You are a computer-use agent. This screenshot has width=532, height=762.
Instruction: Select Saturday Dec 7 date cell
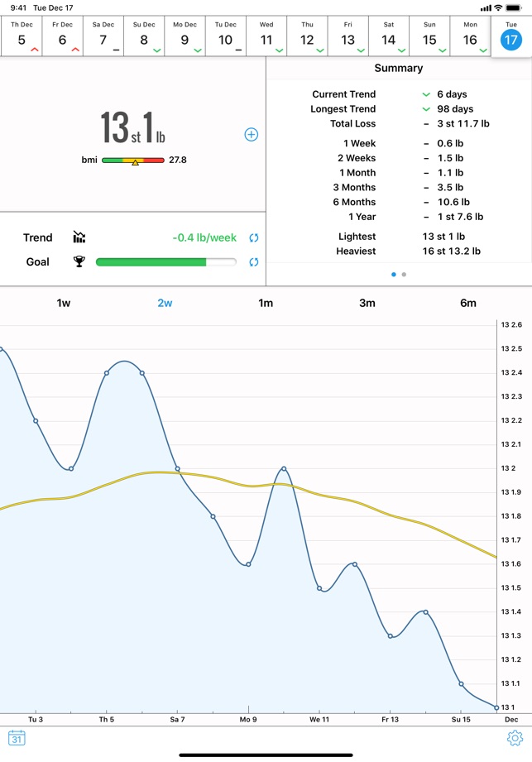(x=103, y=36)
